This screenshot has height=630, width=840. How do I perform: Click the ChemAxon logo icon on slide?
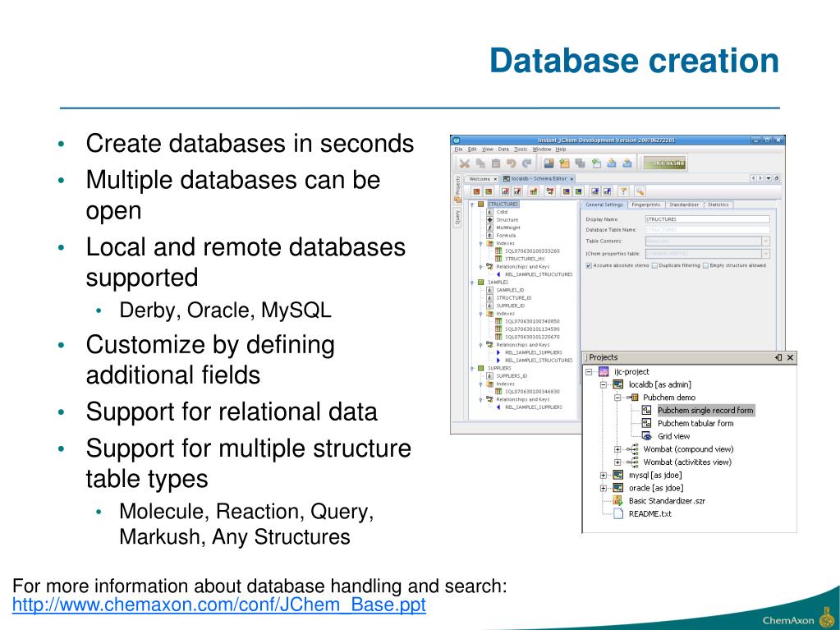(825, 619)
